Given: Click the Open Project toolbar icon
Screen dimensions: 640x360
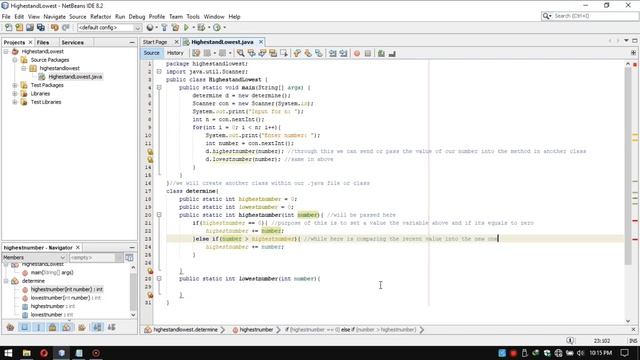Looking at the screenshot, I should tap(30, 27).
